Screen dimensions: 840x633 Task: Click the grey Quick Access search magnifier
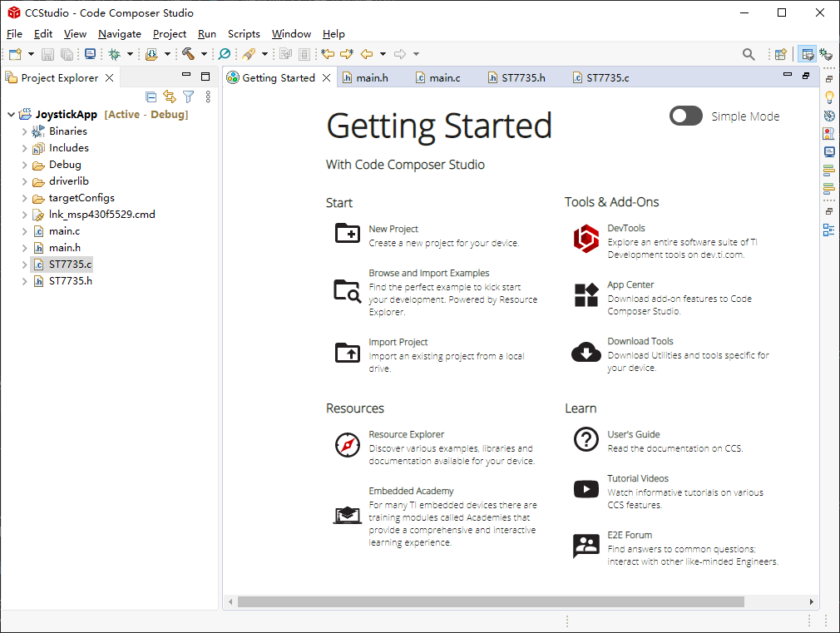(x=749, y=54)
